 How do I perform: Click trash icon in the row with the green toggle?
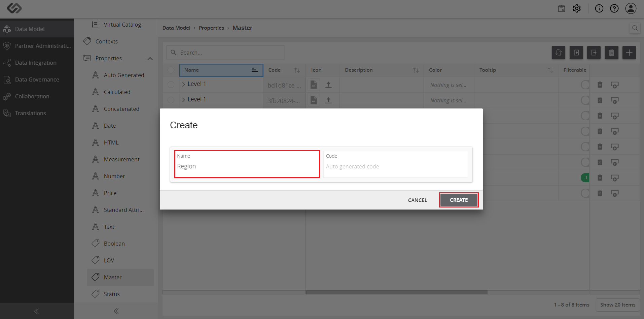coord(600,178)
